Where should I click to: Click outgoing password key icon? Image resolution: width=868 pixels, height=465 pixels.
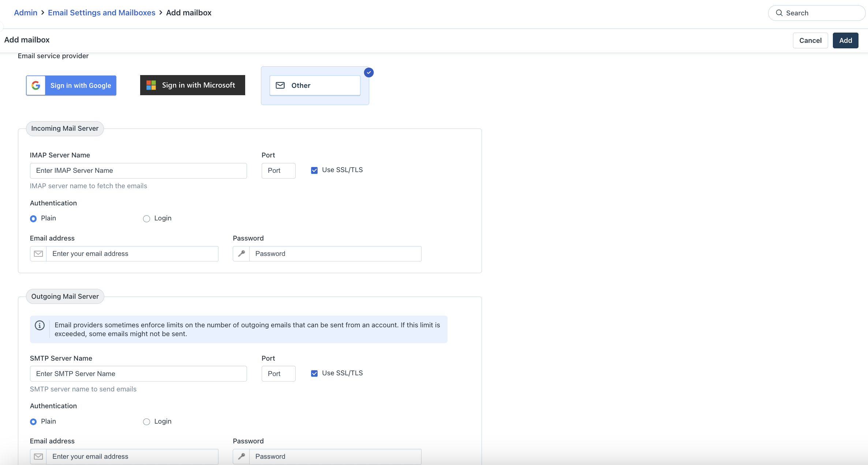(x=242, y=456)
